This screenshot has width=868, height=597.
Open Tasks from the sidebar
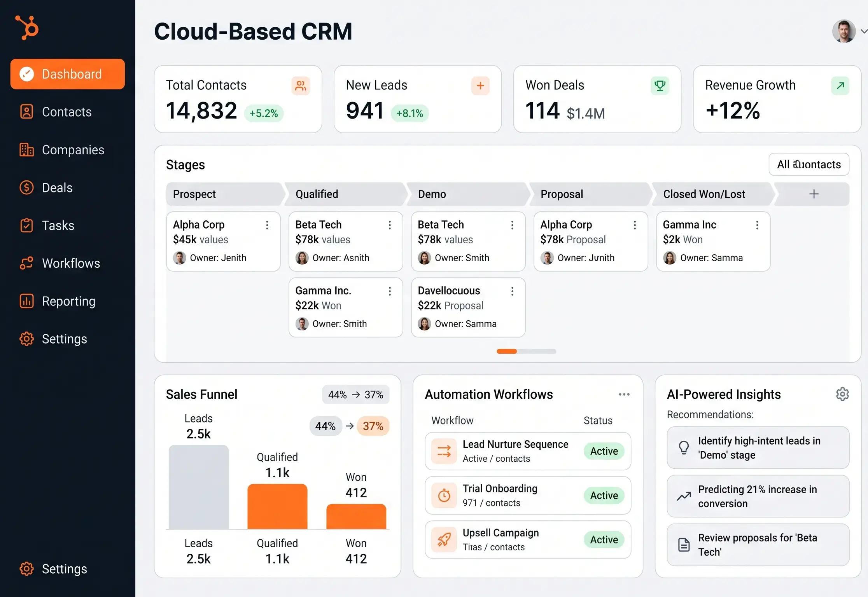click(47, 225)
